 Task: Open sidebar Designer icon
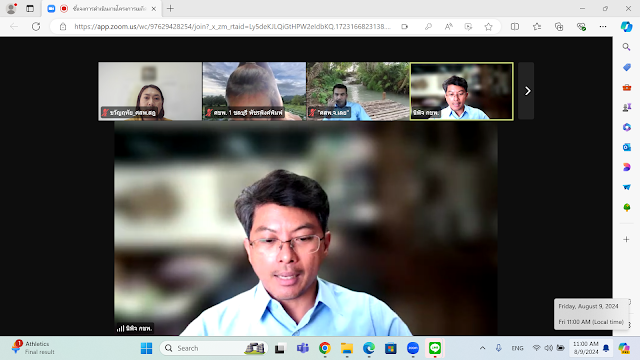627,167
